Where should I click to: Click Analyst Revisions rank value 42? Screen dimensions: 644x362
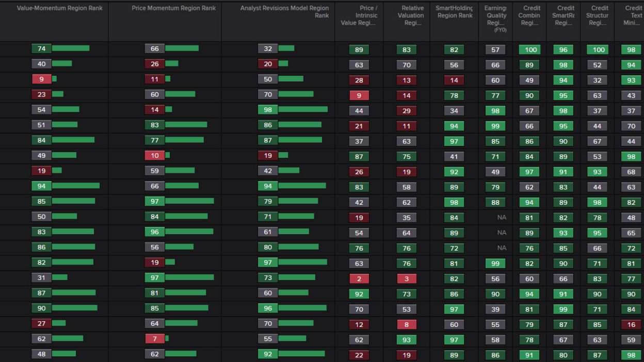point(268,171)
